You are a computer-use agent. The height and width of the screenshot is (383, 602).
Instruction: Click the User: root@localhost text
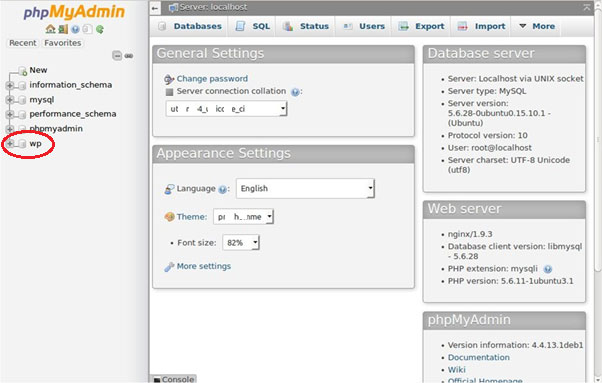point(490,148)
